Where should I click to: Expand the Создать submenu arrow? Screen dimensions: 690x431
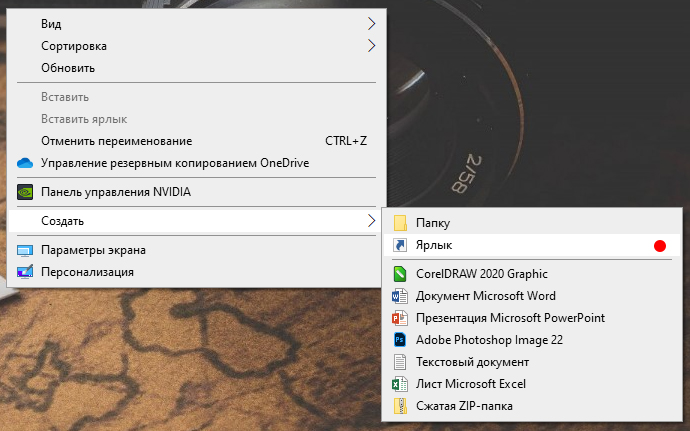[x=371, y=221]
